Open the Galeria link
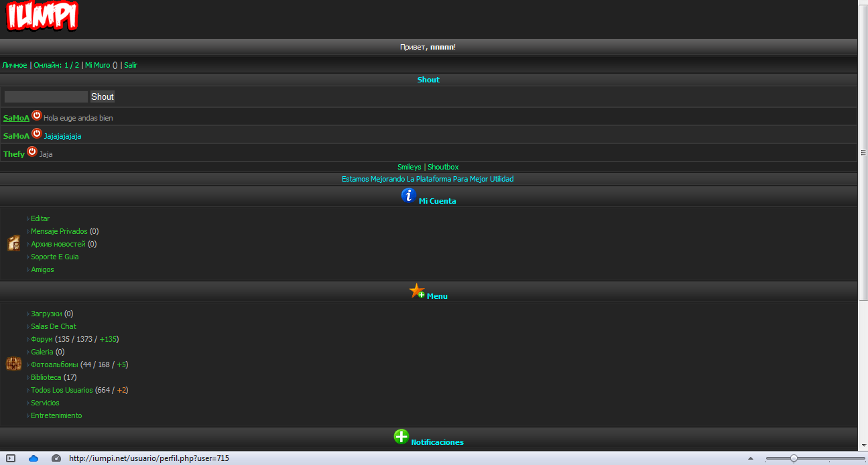Viewport: 868px width, 465px height. [42, 352]
